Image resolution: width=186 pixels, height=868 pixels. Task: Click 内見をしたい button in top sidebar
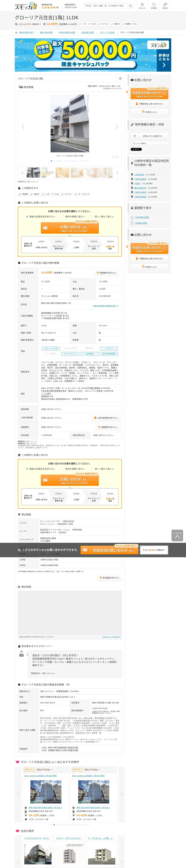coord(149,112)
